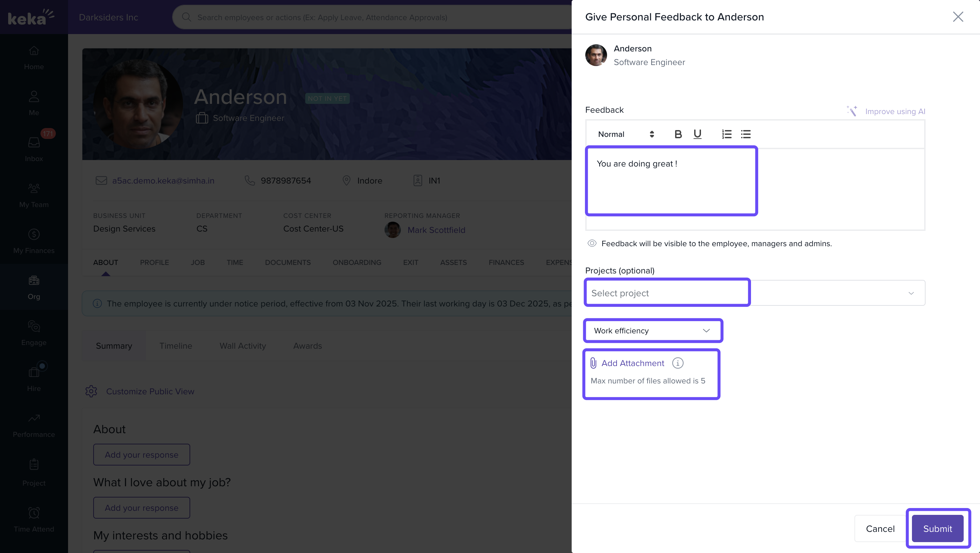Screen dimensions: 980x553
Task: Click the Improve using AI sparkle icon
Action: coord(852,111)
